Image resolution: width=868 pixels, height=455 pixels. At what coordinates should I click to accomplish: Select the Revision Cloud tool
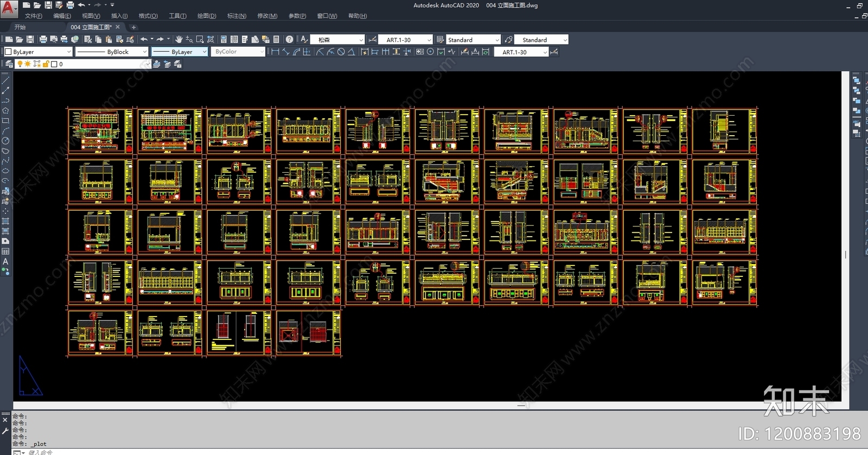(5, 151)
